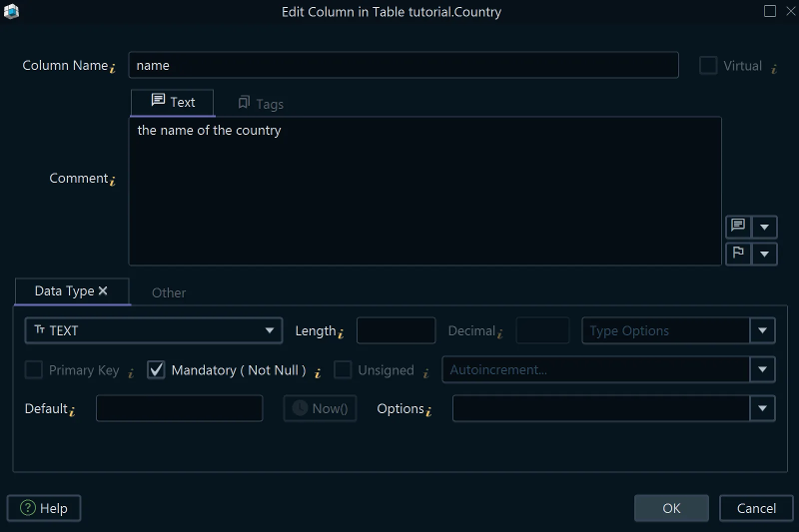Enable the Virtual checkbox

(708, 66)
